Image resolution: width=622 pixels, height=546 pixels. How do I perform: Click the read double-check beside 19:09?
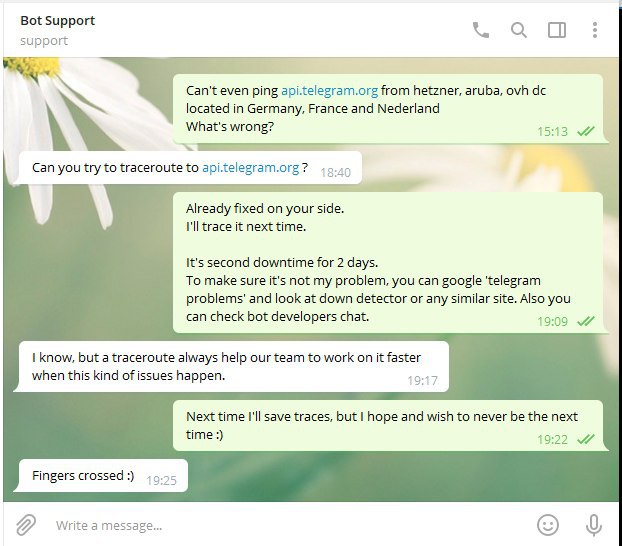coord(586,321)
